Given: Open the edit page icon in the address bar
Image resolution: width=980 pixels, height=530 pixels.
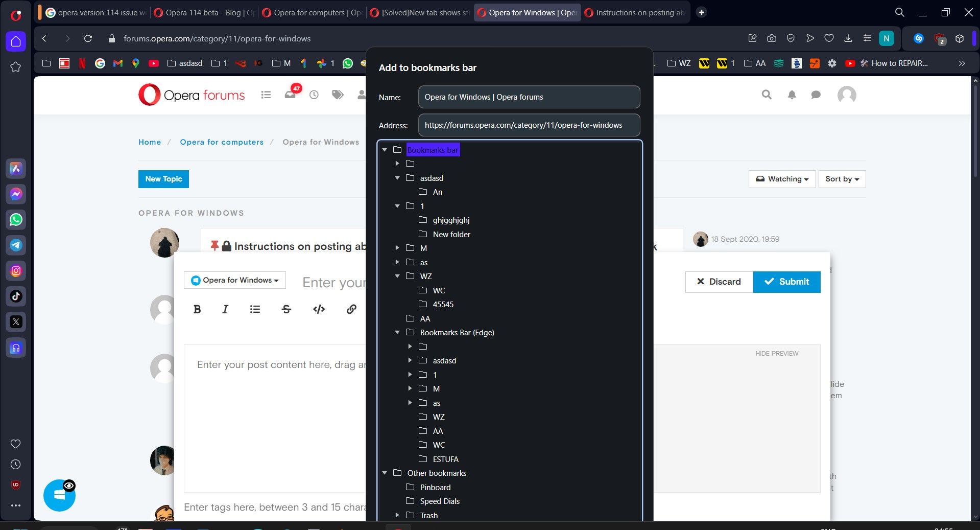Looking at the screenshot, I should (x=752, y=38).
